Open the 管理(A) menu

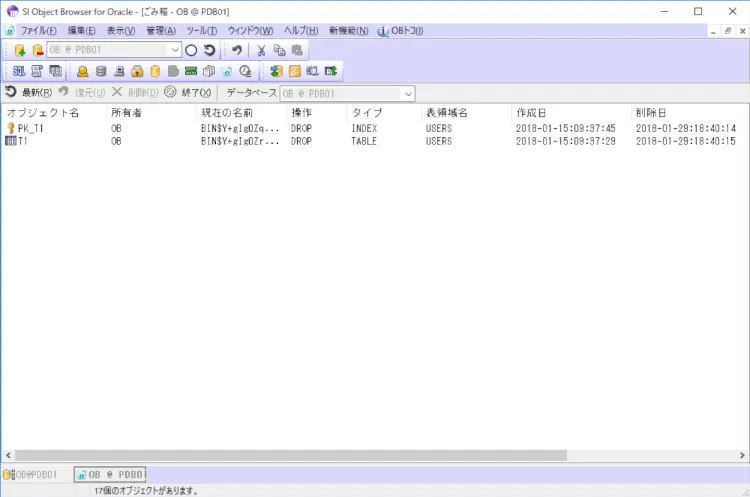tap(161, 31)
